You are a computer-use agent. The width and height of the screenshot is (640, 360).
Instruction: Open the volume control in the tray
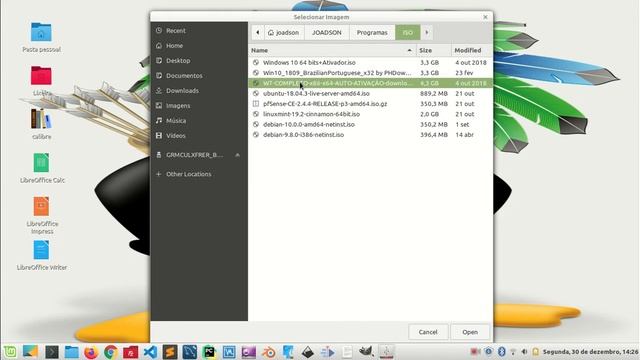point(524,351)
